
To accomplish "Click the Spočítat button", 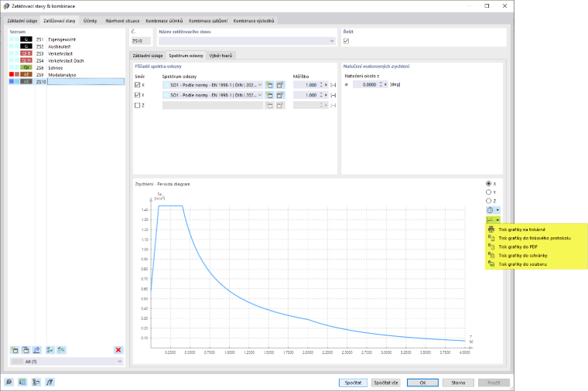I will click(x=353, y=382).
